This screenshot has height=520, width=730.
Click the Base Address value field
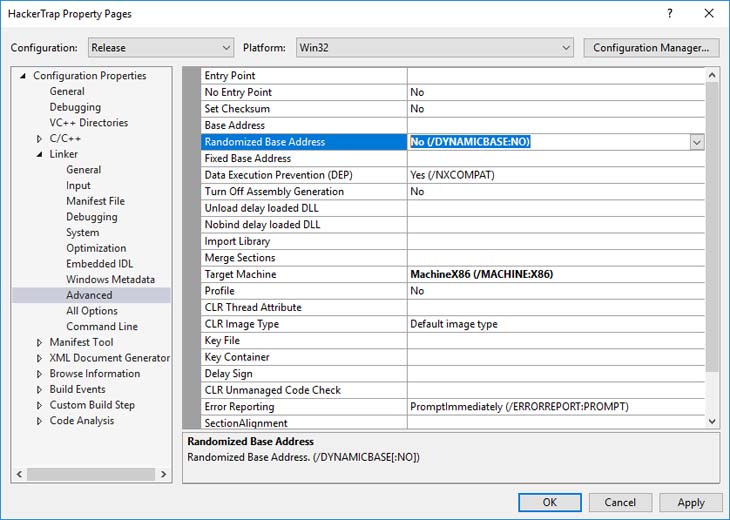tap(556, 125)
